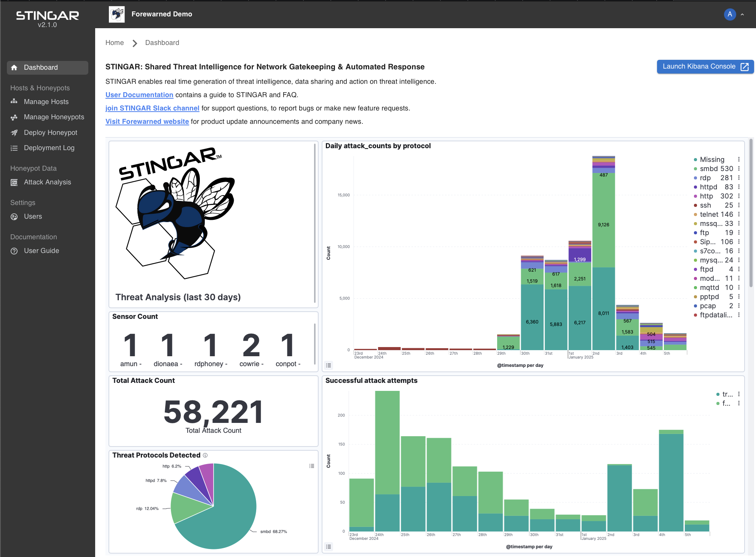The height and width of the screenshot is (557, 756).
Task: Open options menu for ftp legend entry
Action: point(739,233)
